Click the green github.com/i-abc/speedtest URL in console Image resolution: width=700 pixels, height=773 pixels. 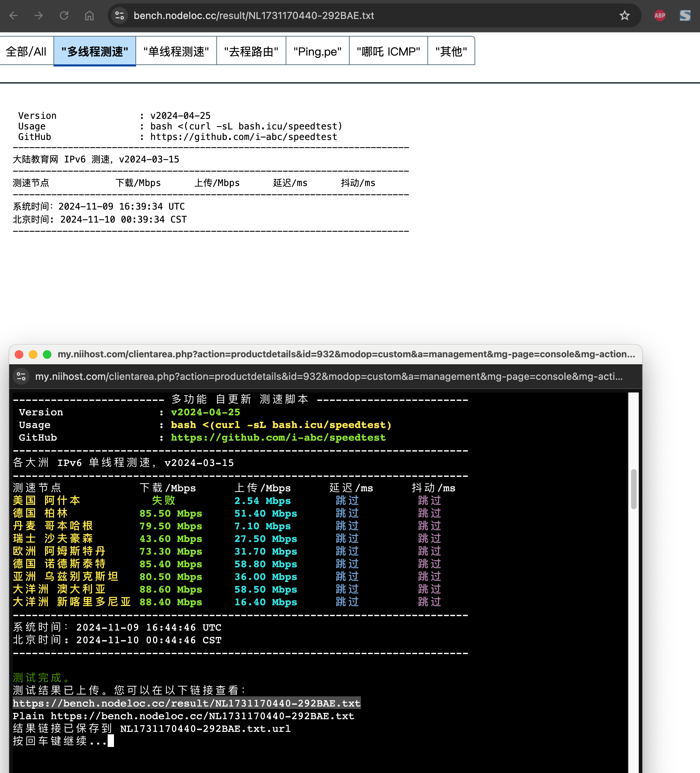tap(278, 437)
